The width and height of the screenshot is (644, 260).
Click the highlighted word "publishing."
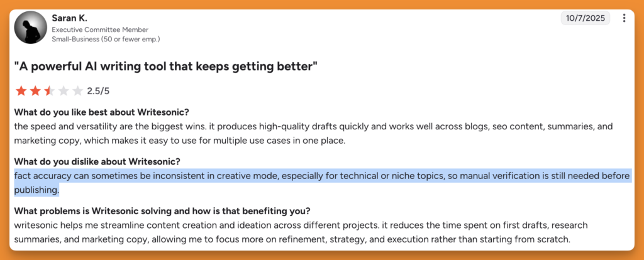[36, 189]
